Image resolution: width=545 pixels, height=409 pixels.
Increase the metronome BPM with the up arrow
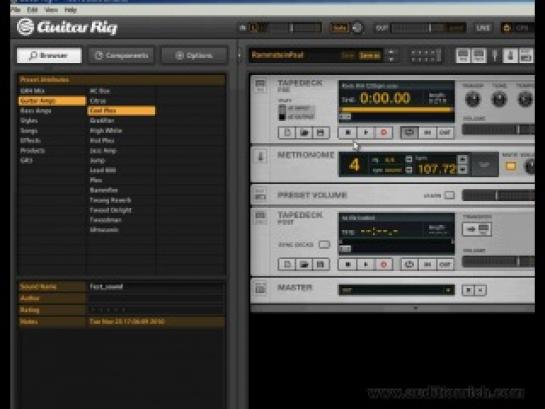pos(463,159)
